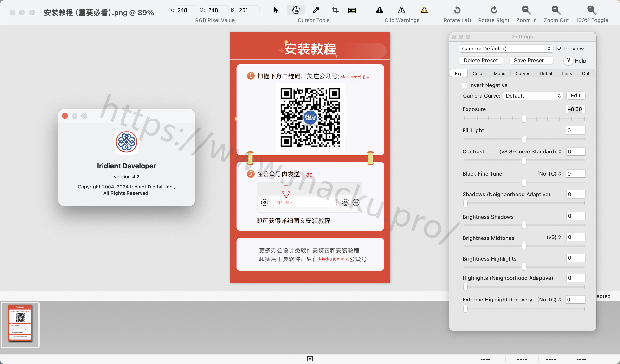
Task: Switch to the Color tab
Action: click(x=478, y=73)
